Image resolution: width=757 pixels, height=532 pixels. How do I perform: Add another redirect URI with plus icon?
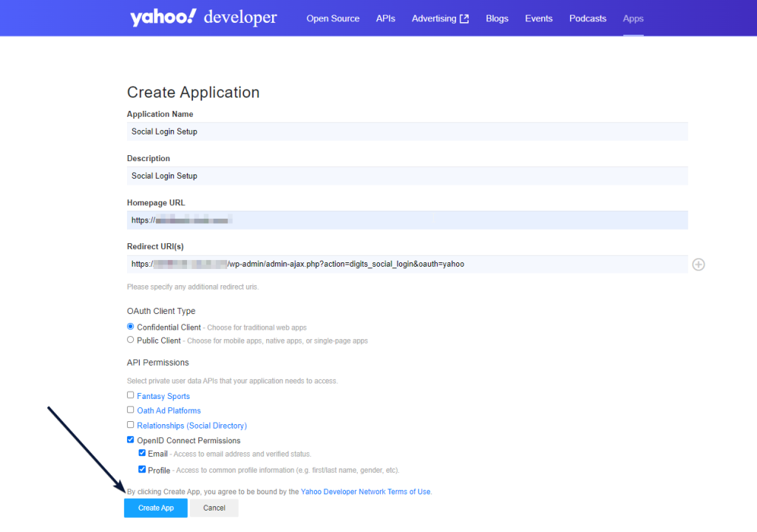point(698,265)
